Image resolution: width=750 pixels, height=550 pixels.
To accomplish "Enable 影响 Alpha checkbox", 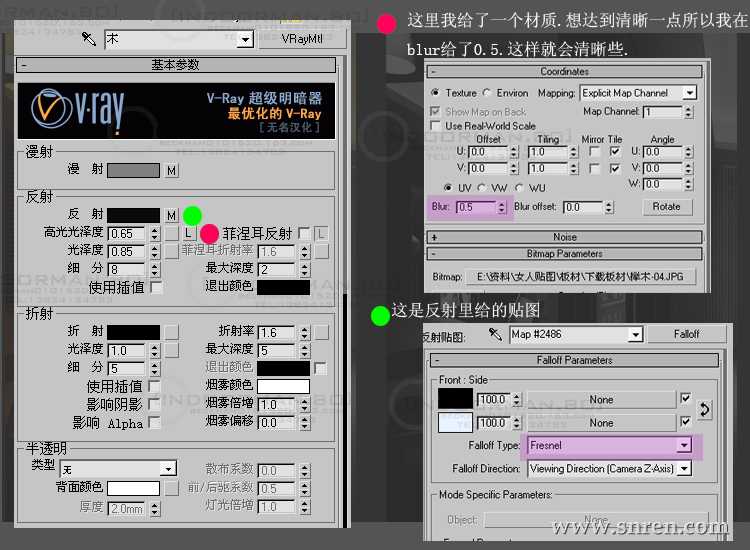I will pyautogui.click(x=154, y=422).
